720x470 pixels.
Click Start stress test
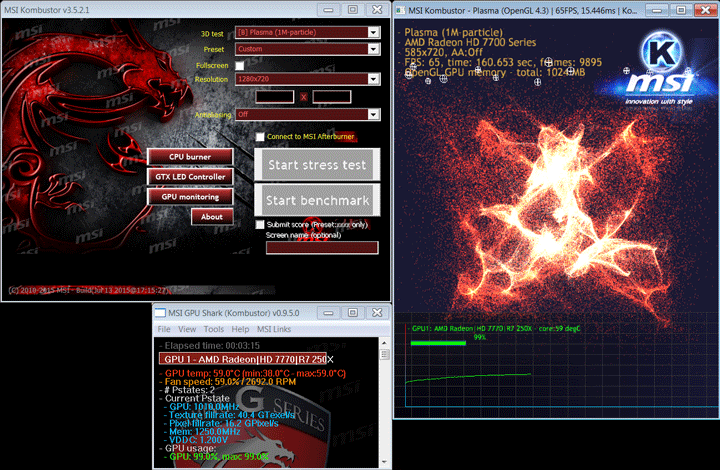pos(317,165)
